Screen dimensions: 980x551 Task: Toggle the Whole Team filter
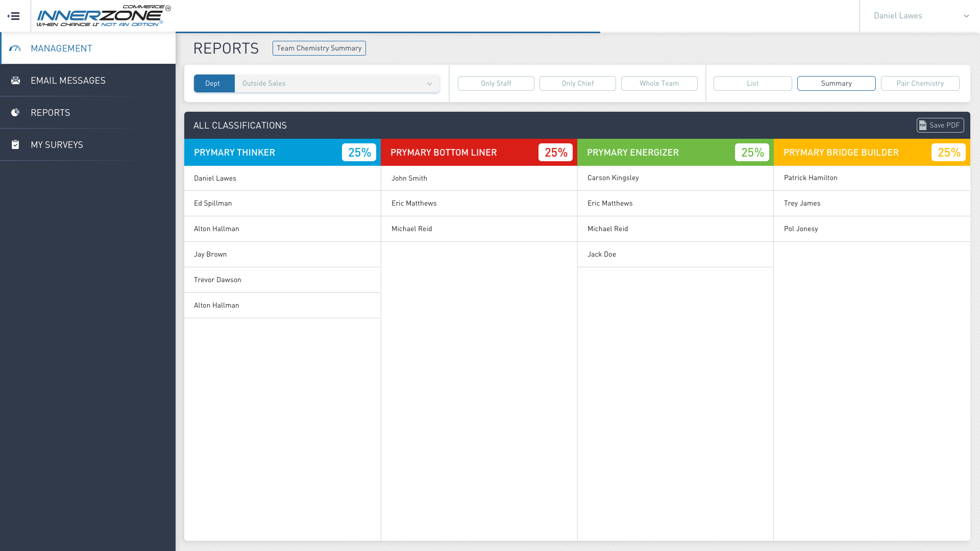pos(659,84)
